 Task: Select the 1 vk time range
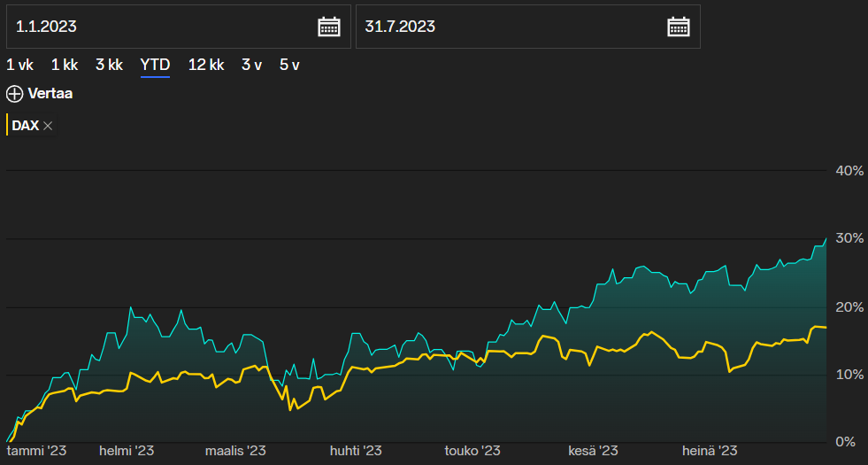click(20, 66)
